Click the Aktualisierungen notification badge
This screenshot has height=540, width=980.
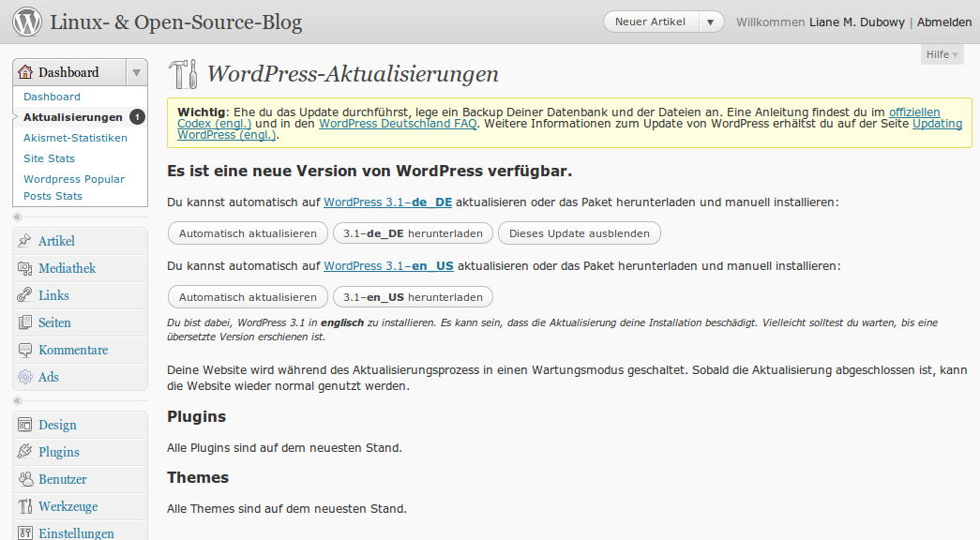point(139,119)
